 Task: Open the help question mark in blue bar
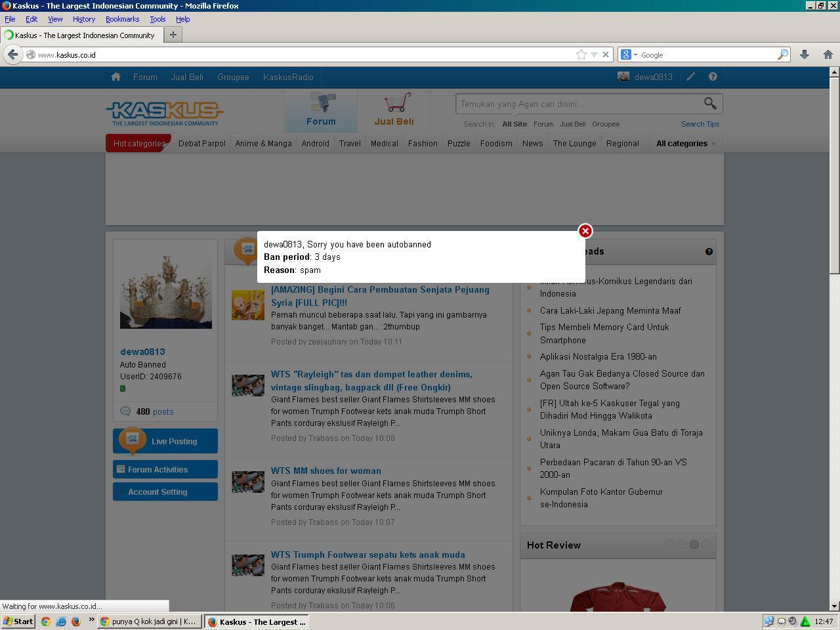pyautogui.click(x=713, y=77)
